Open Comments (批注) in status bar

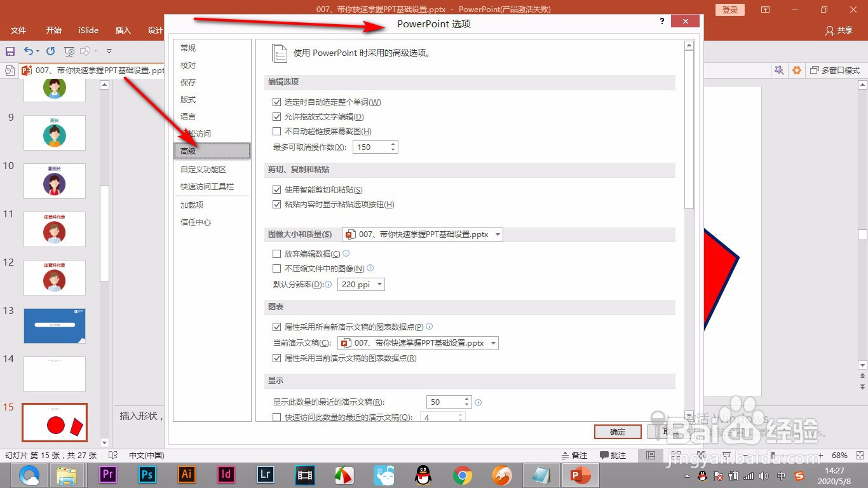tap(613, 455)
